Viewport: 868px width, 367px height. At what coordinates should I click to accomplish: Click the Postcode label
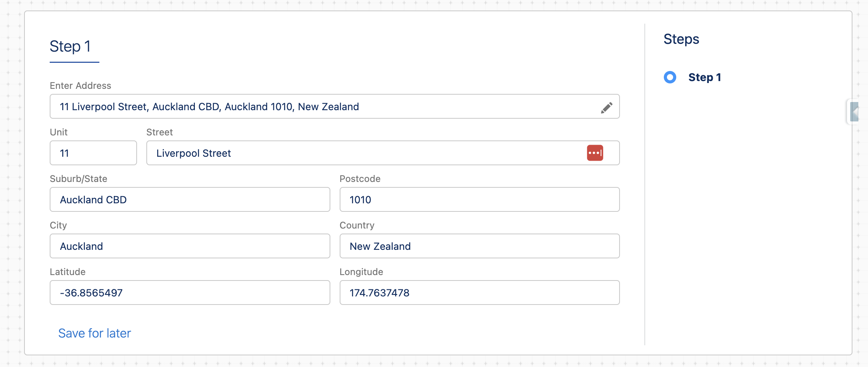coord(360,179)
